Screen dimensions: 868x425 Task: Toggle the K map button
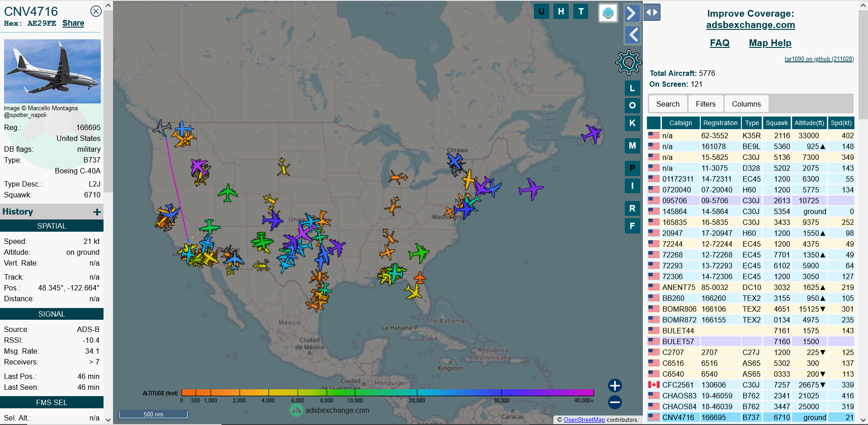(x=632, y=123)
